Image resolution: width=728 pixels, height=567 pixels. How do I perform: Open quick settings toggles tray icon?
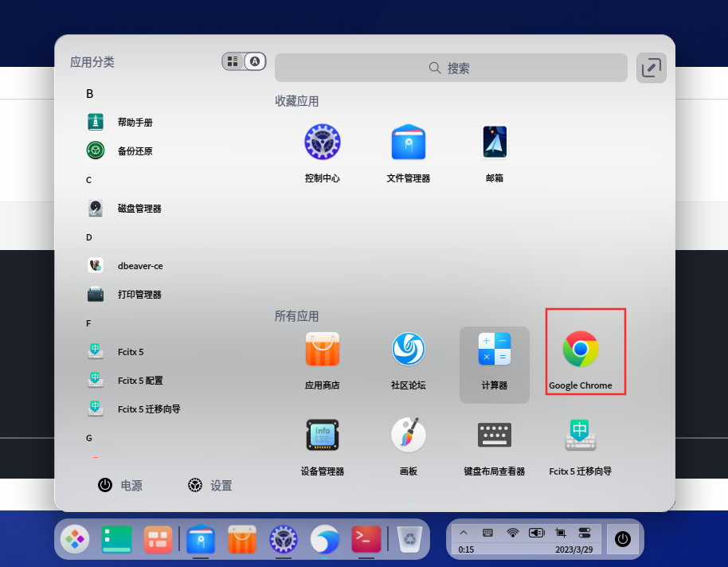click(x=585, y=533)
